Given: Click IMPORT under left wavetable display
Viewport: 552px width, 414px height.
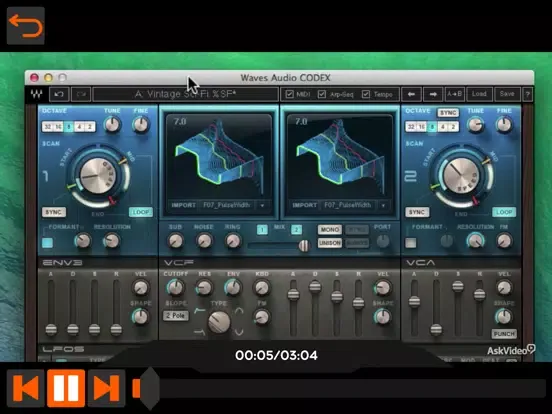Looking at the screenshot, I should tap(183, 205).
